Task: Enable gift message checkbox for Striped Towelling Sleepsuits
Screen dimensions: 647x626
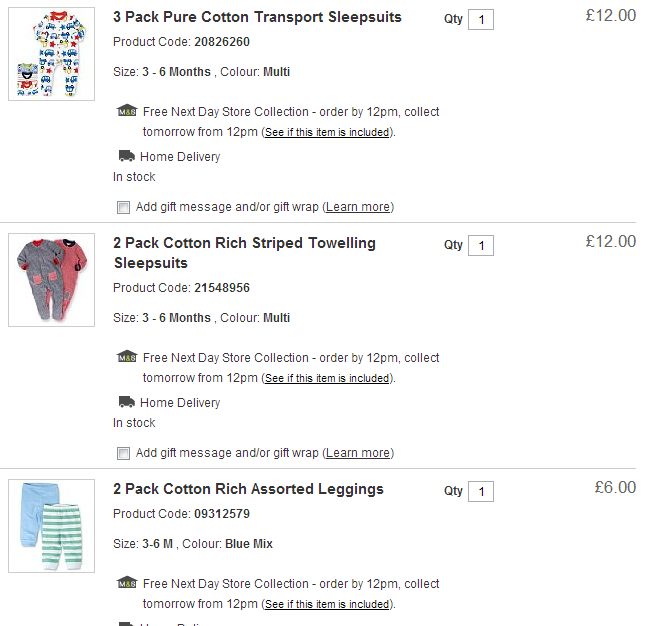Action: click(x=123, y=454)
